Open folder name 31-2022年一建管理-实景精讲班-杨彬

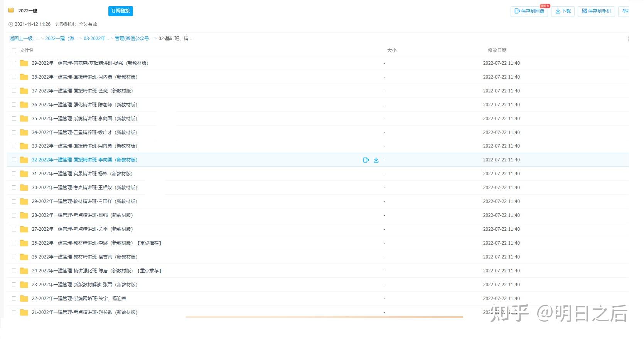82,174
